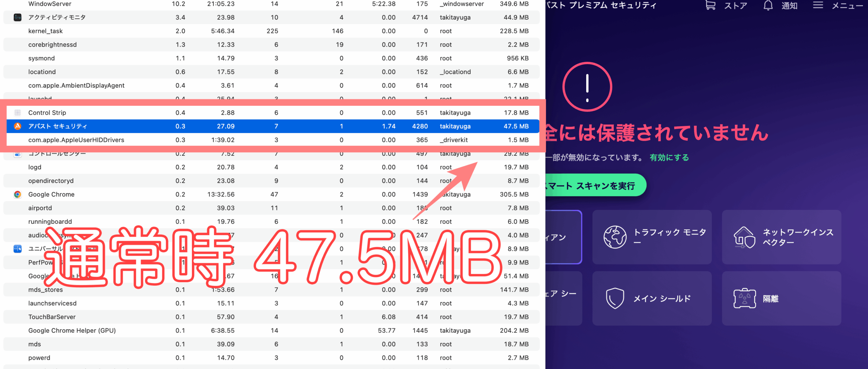
Task: Select the logd process row
Action: (x=271, y=167)
